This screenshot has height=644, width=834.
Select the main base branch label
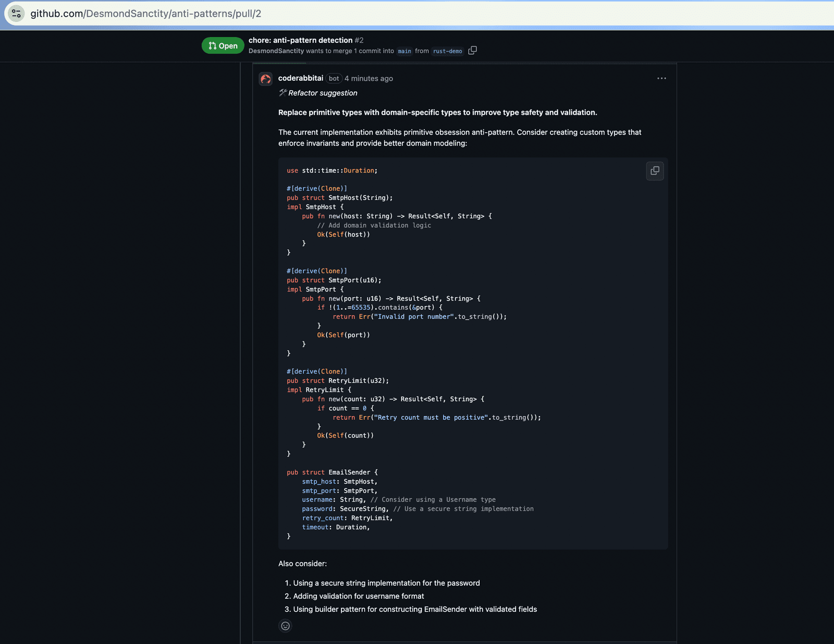click(404, 51)
